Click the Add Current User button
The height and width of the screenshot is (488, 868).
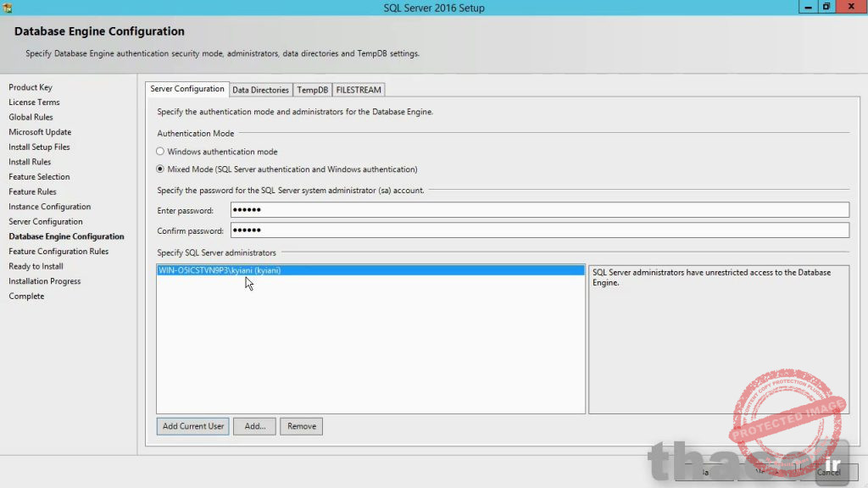192,426
